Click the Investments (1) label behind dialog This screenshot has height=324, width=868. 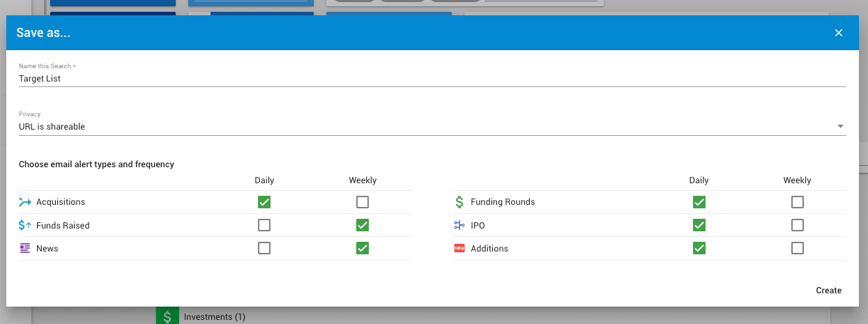point(215,317)
